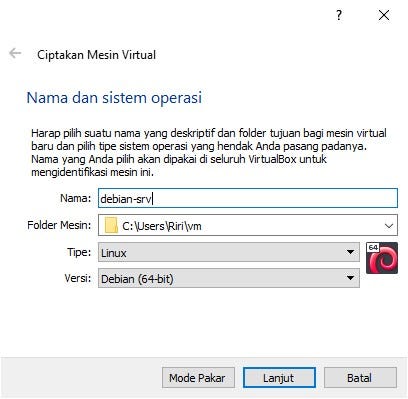408x399 pixels.
Task: Click the descriptive paragraph starting 'Harap pilih'
Action: pos(209,153)
